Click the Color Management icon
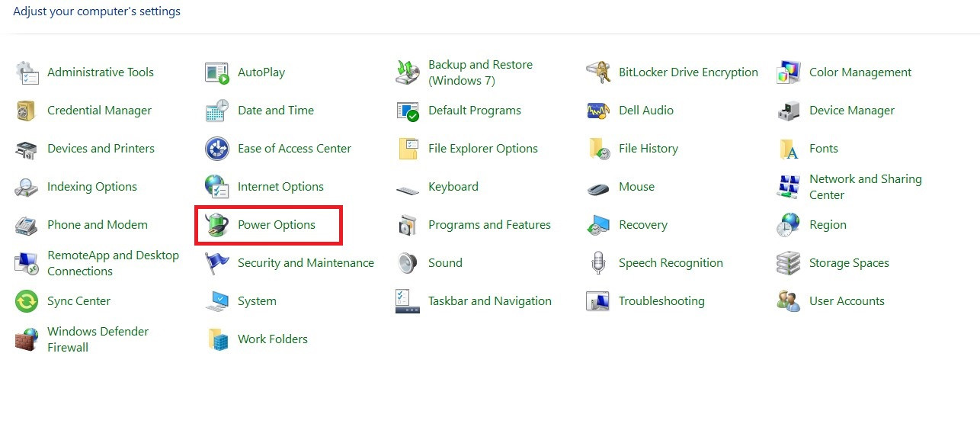The image size is (980, 424). (x=789, y=72)
